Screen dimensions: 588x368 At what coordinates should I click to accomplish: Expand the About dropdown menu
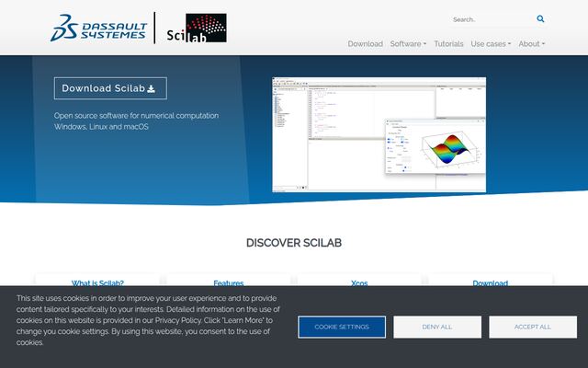pyautogui.click(x=531, y=44)
